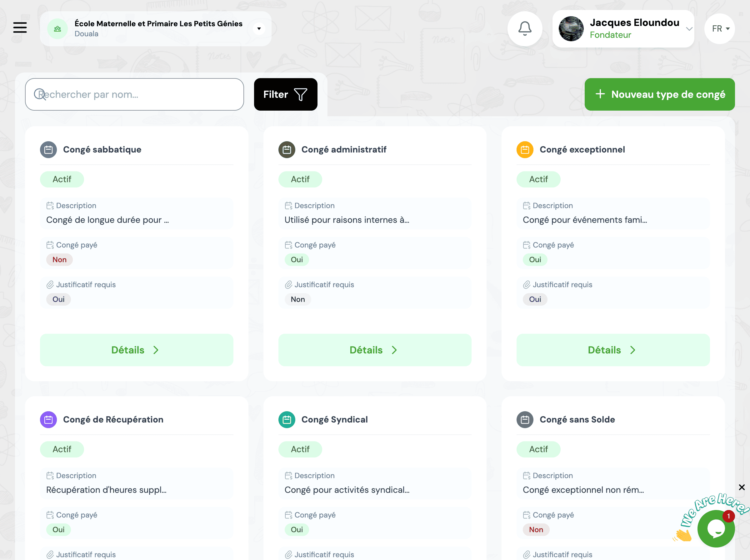Click the Fondateur account menu entry
The height and width of the screenshot is (560, 750).
(x=611, y=35)
